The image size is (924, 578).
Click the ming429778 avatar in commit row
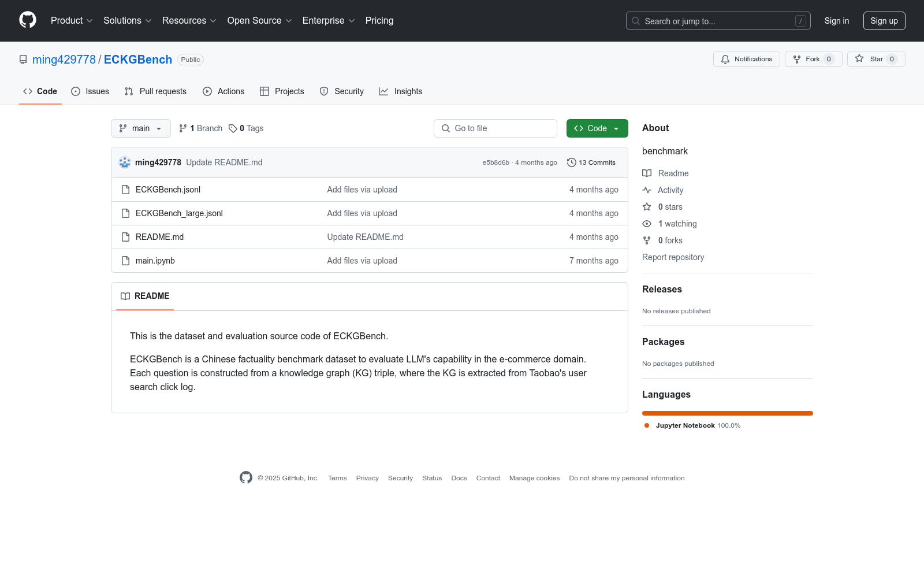click(x=125, y=162)
